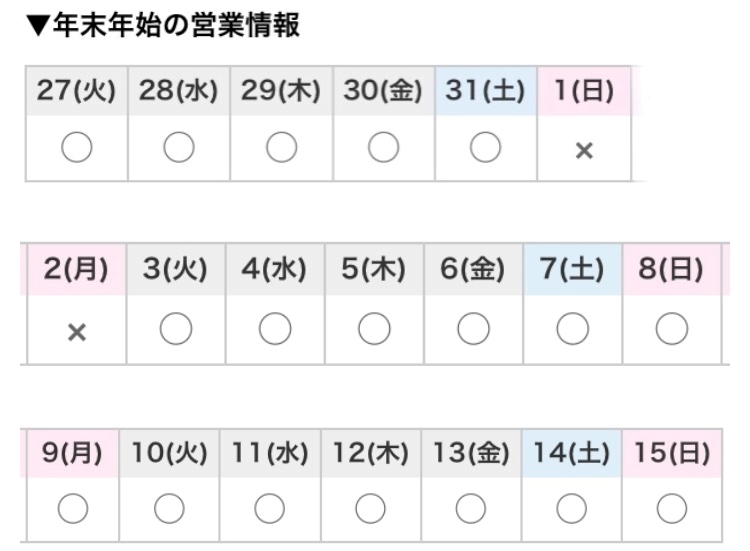Screen dimensions: 750x551
Task: Select the 12(木) date header cell
Action: (370, 452)
